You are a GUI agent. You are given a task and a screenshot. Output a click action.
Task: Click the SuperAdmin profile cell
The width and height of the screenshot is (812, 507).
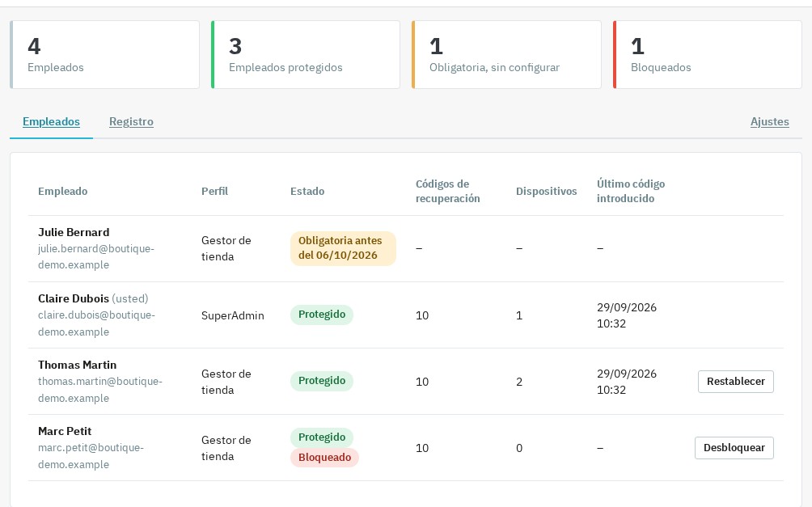point(232,315)
